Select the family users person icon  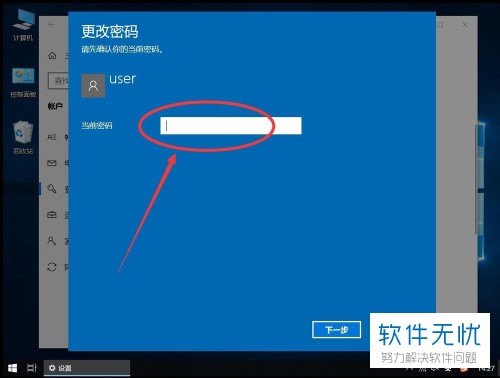tap(51, 241)
